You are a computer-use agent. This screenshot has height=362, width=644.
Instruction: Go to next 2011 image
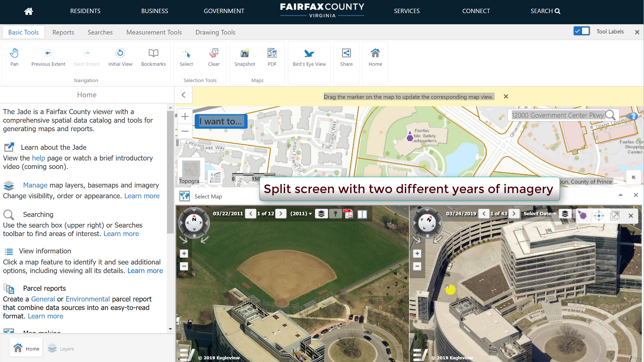click(x=281, y=214)
